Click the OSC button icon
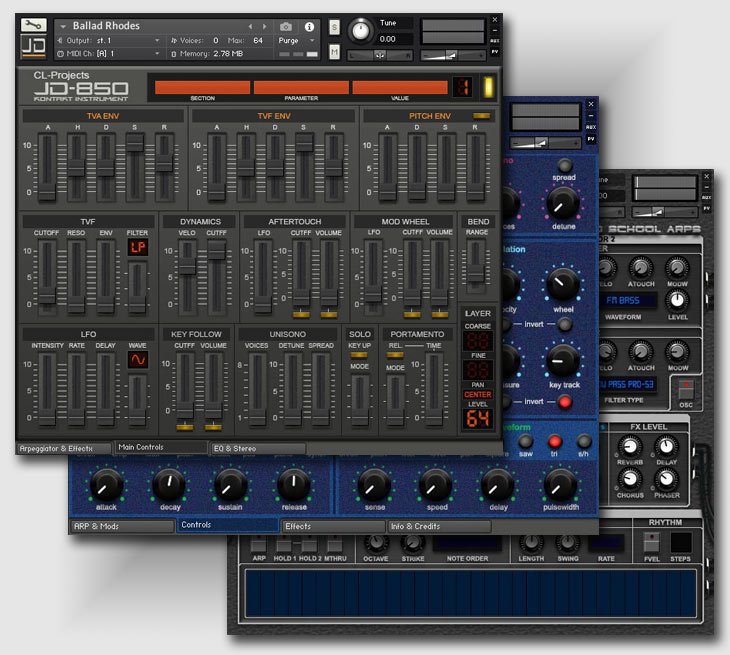 click(685, 391)
